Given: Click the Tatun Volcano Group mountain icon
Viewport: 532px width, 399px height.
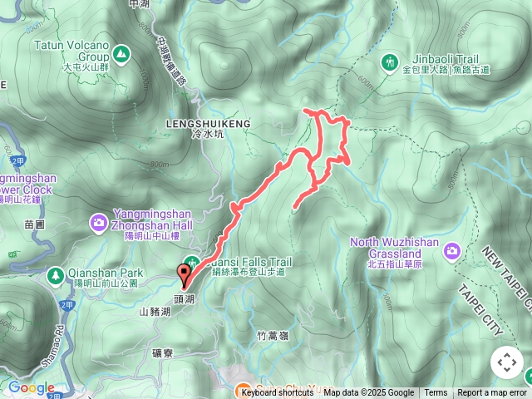Looking at the screenshot, I should point(121,54).
